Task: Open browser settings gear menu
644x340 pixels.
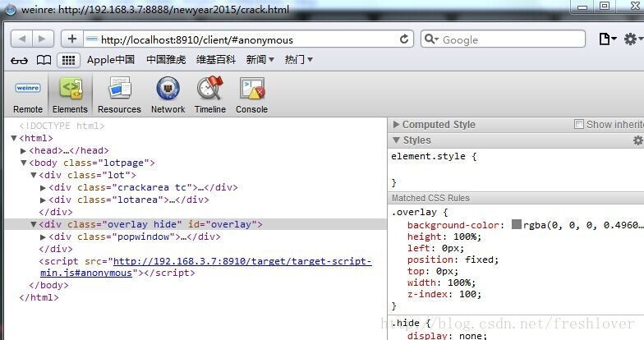Action: pos(632,39)
